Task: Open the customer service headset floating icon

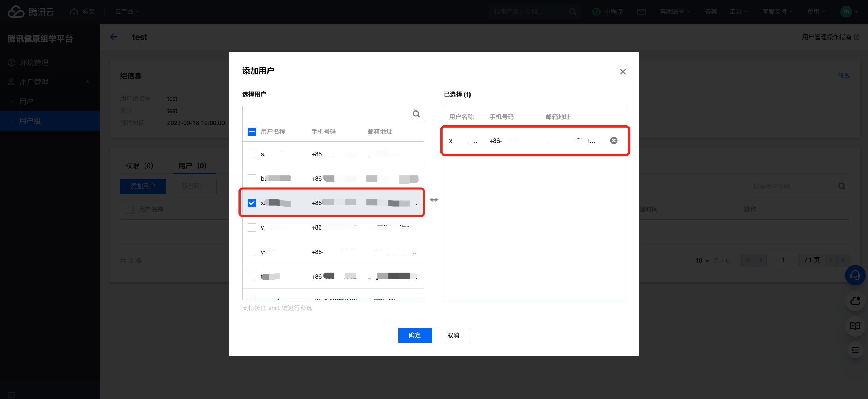Action: point(855,275)
